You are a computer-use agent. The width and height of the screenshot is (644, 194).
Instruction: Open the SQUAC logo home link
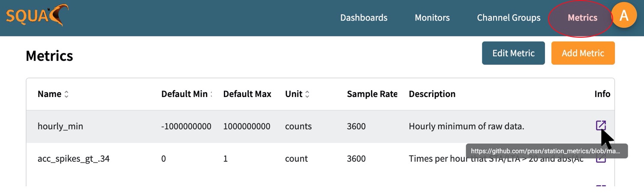coord(37,16)
